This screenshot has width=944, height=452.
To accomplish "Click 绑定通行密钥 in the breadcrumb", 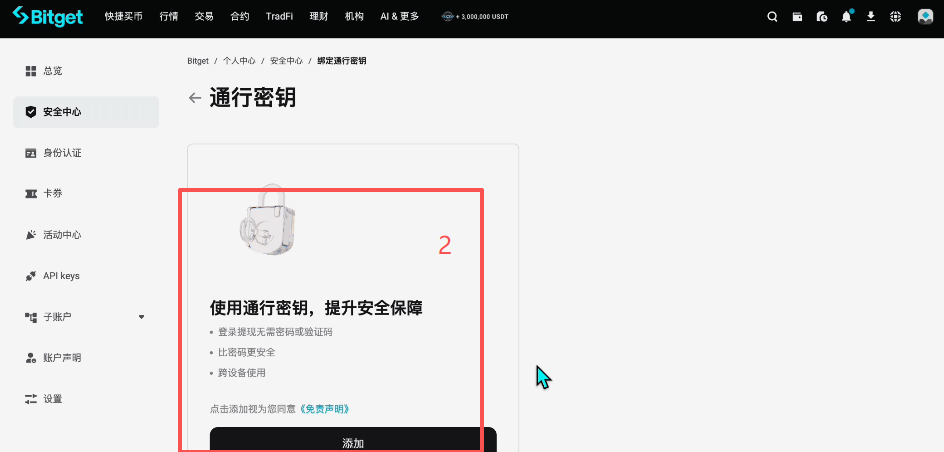I will point(342,61).
